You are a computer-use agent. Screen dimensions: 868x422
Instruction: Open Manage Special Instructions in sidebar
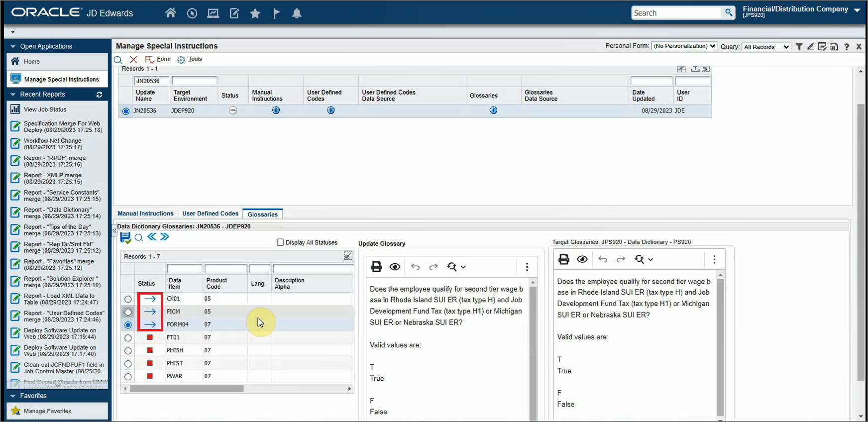pos(57,79)
